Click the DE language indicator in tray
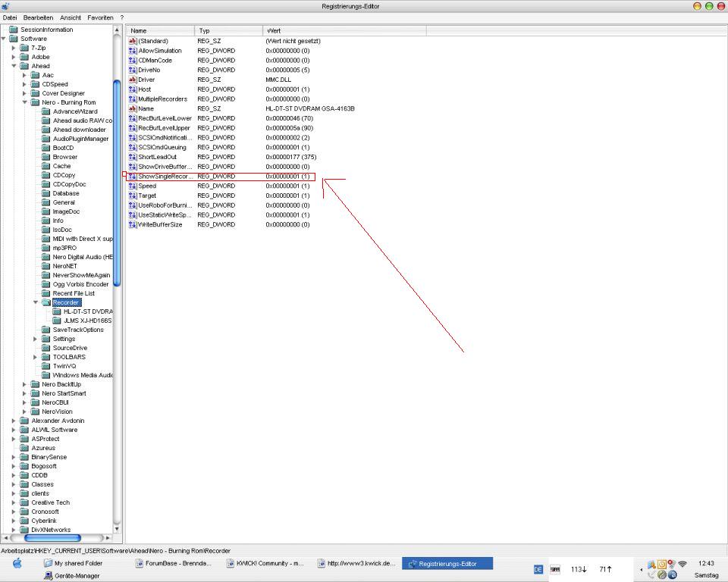 point(538,569)
